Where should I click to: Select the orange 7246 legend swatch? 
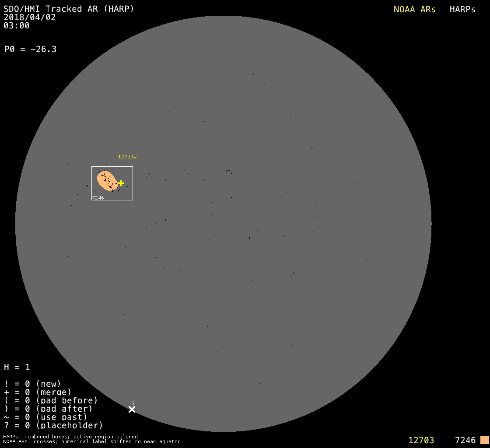(484, 440)
